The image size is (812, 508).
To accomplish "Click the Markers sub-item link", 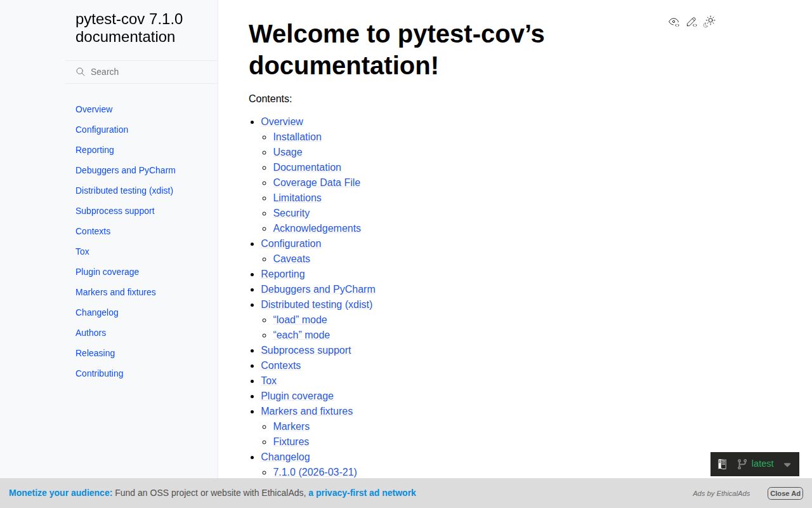I will (x=291, y=426).
